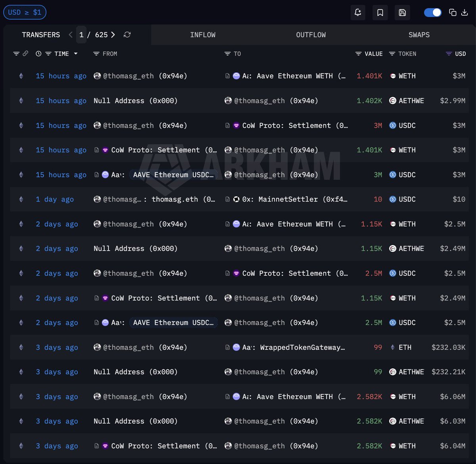The width and height of the screenshot is (476, 464).
Task: Click 3M value in USDC incoming row
Action: [378, 175]
